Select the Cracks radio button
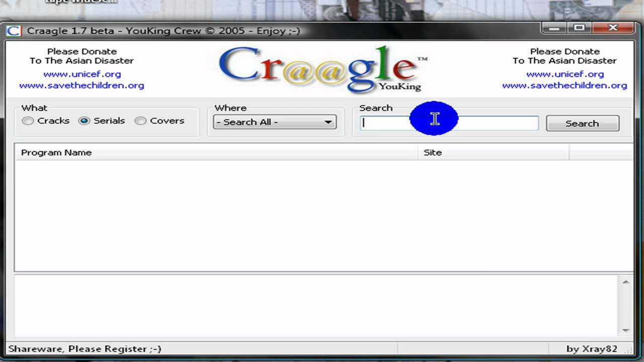 pos(28,121)
